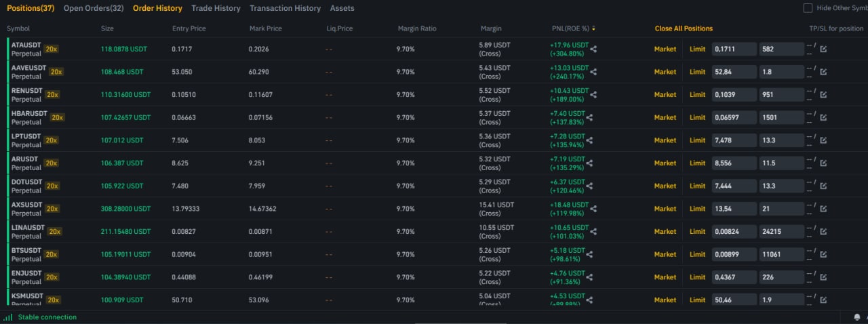Image resolution: width=868 pixels, height=324 pixels.
Task: Switch to Transaction History tab
Action: [x=285, y=8]
